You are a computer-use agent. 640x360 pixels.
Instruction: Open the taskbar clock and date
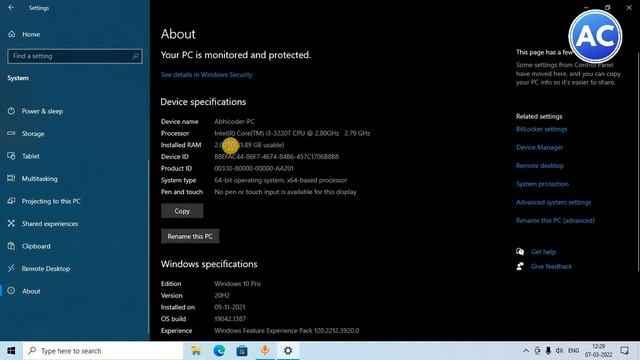(x=598, y=351)
